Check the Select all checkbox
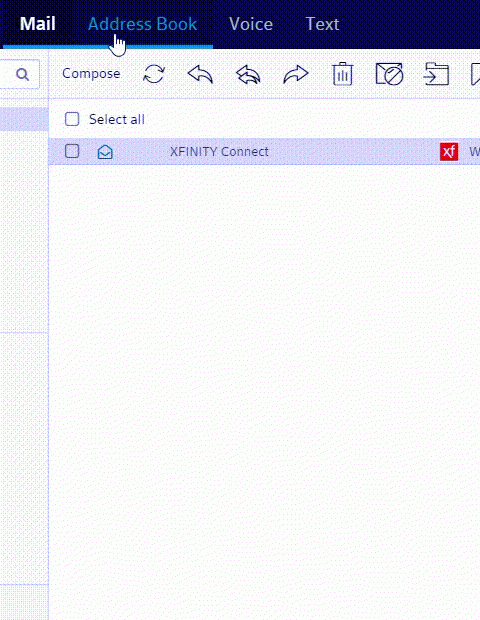The height and width of the screenshot is (620, 480). [x=72, y=119]
